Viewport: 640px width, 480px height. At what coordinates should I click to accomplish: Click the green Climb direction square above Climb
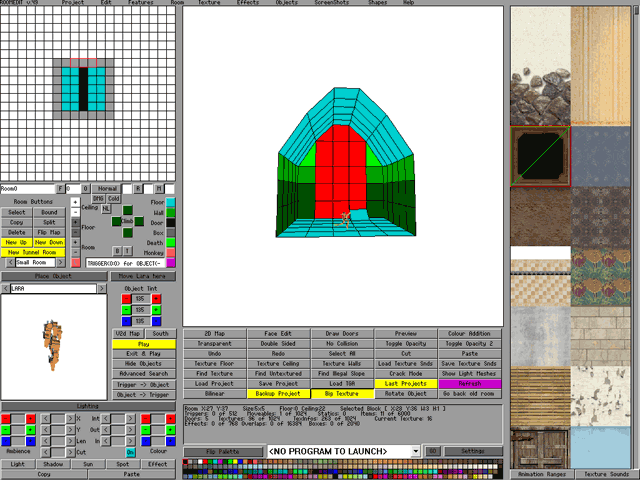tap(128, 209)
